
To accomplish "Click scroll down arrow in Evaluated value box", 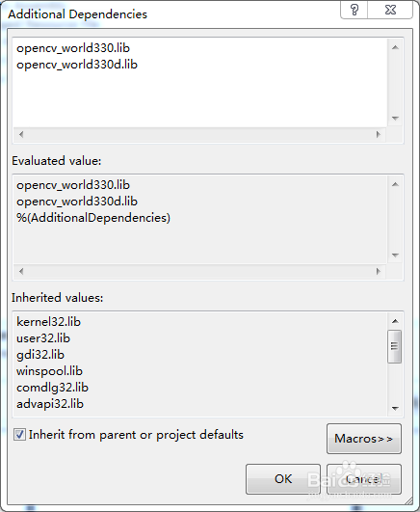I will coord(395,255).
